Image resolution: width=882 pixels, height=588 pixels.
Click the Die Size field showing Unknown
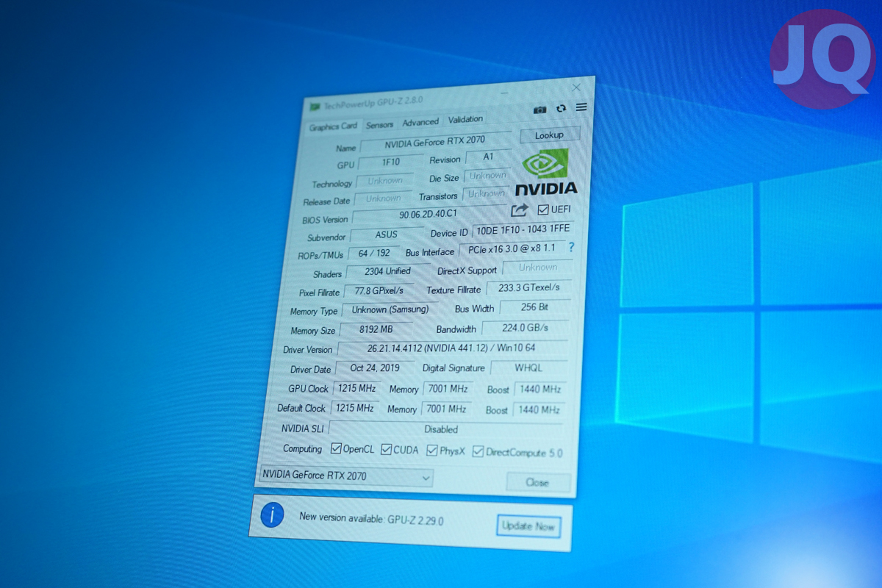[x=487, y=176]
